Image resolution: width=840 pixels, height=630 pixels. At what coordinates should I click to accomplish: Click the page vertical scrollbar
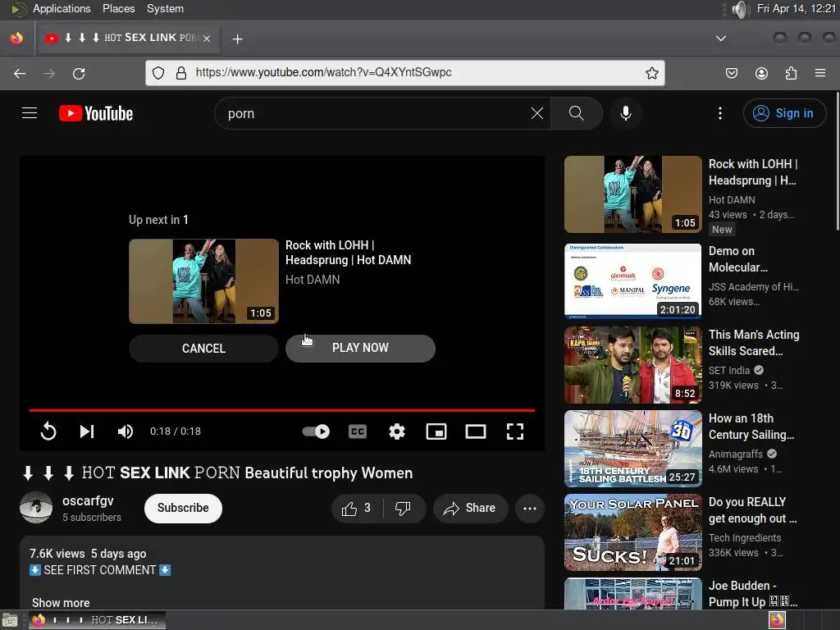[837, 161]
